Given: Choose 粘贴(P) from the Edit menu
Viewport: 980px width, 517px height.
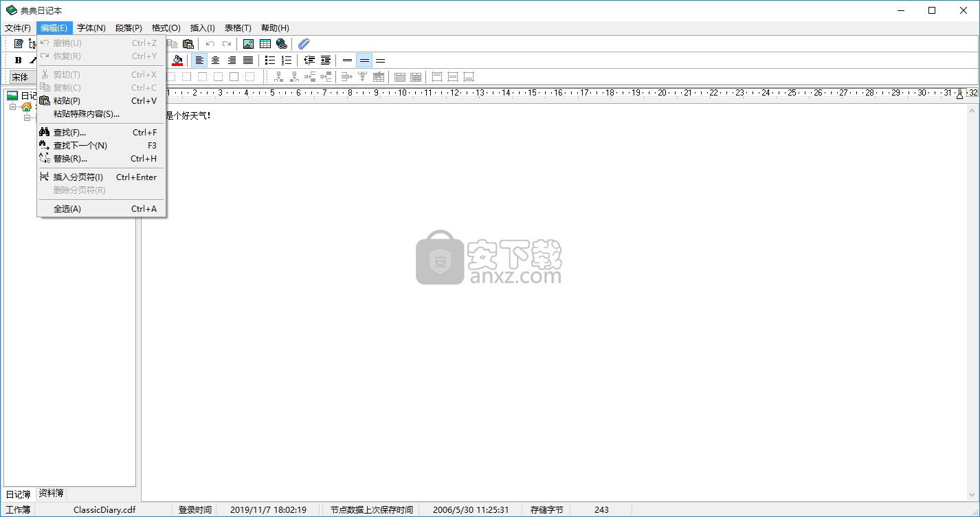Looking at the screenshot, I should (x=101, y=100).
